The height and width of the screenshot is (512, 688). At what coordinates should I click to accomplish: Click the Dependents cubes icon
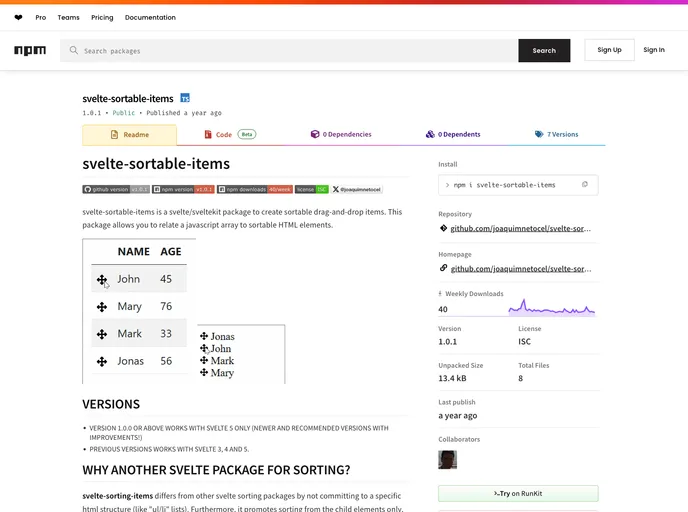coord(430,134)
